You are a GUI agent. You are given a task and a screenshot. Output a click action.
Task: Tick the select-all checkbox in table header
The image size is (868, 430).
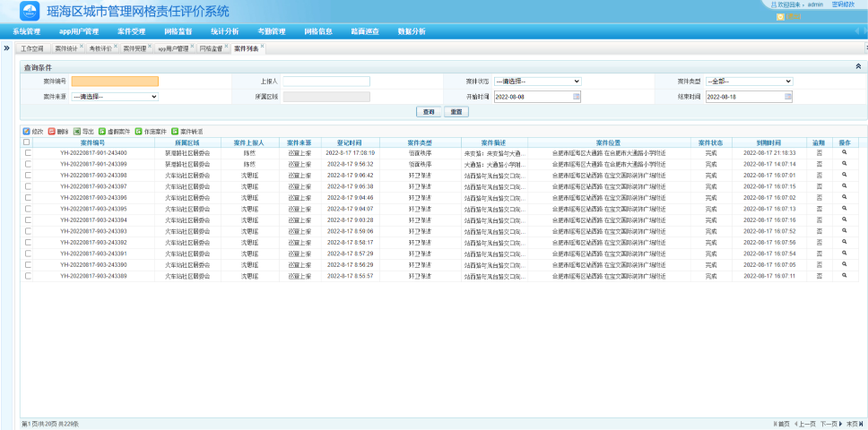pyautogui.click(x=27, y=142)
